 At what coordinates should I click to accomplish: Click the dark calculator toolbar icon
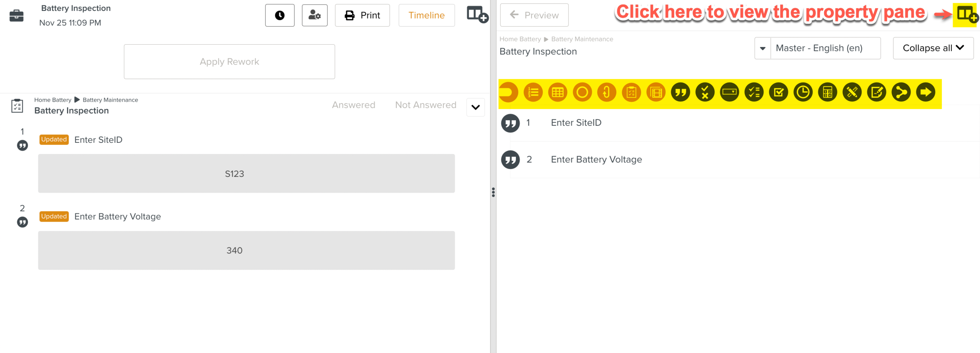(828, 93)
